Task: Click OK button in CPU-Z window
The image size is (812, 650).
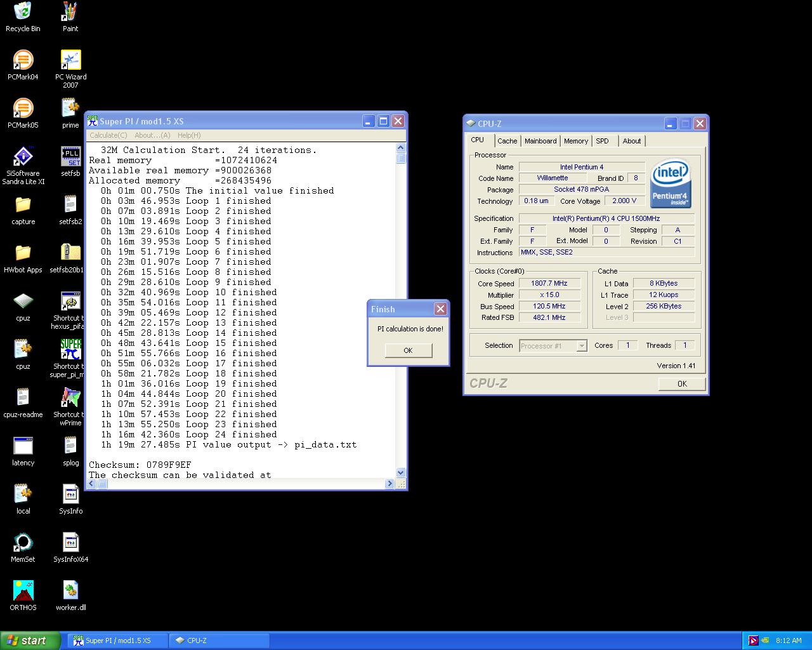Action: [x=682, y=383]
